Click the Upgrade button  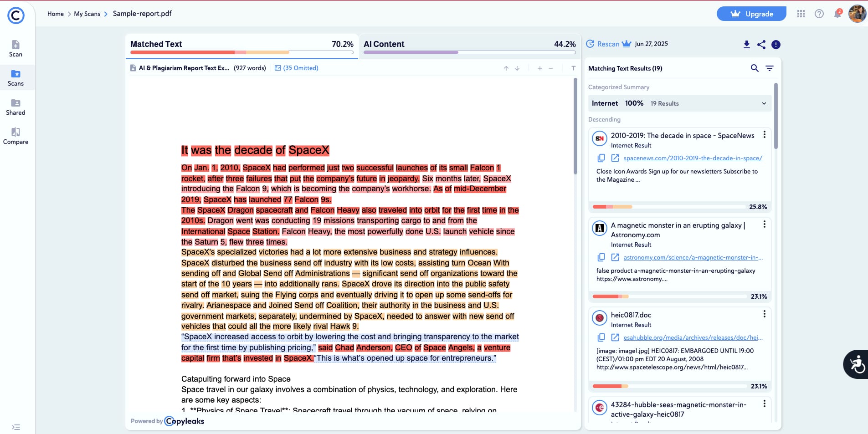tap(751, 14)
